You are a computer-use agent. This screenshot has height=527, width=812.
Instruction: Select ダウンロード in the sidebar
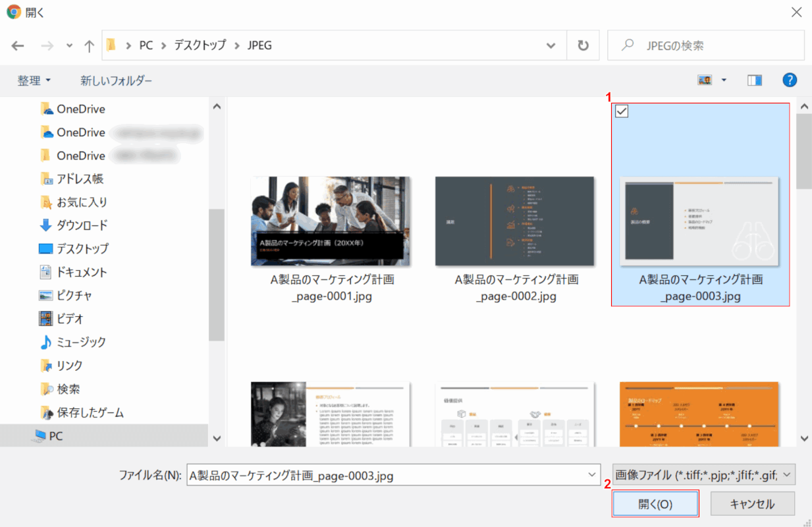[x=82, y=225]
